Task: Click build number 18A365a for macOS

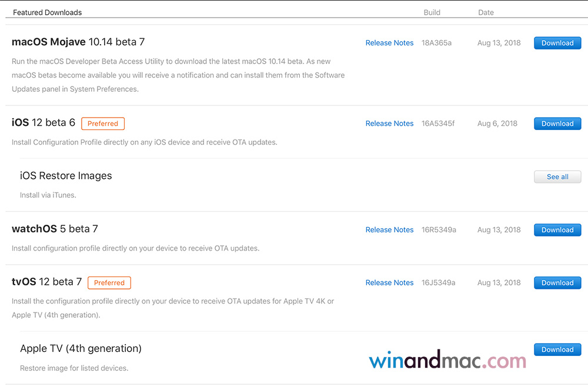Action: (436, 43)
